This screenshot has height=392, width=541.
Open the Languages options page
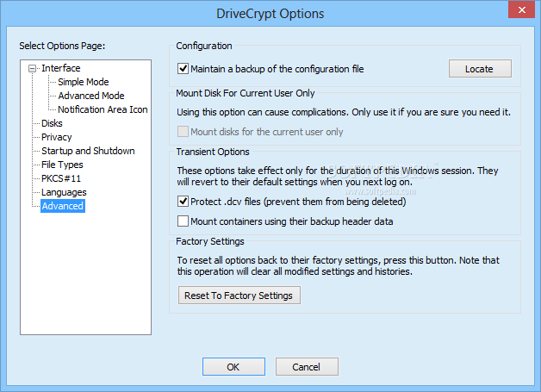(64, 192)
